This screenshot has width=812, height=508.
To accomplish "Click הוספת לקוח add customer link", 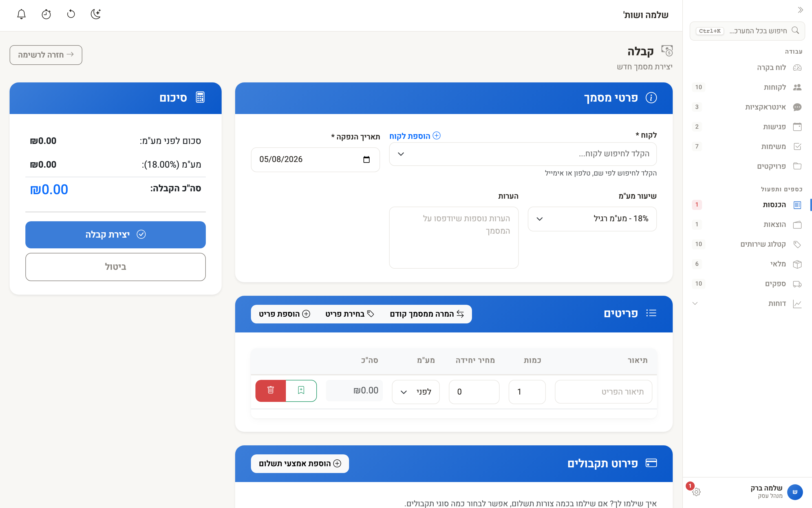I will pos(415,136).
